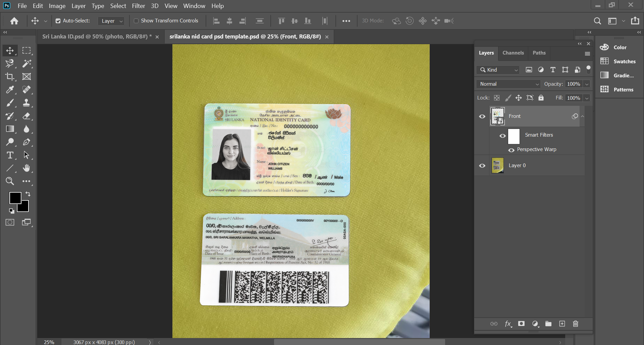The height and width of the screenshot is (345, 644).
Task: Select the Path Selection tool
Action: click(x=27, y=155)
